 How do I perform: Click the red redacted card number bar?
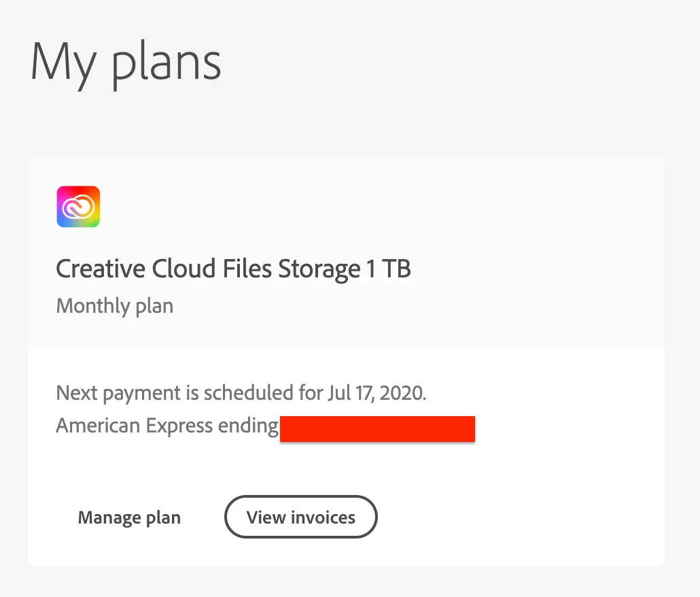(x=377, y=429)
